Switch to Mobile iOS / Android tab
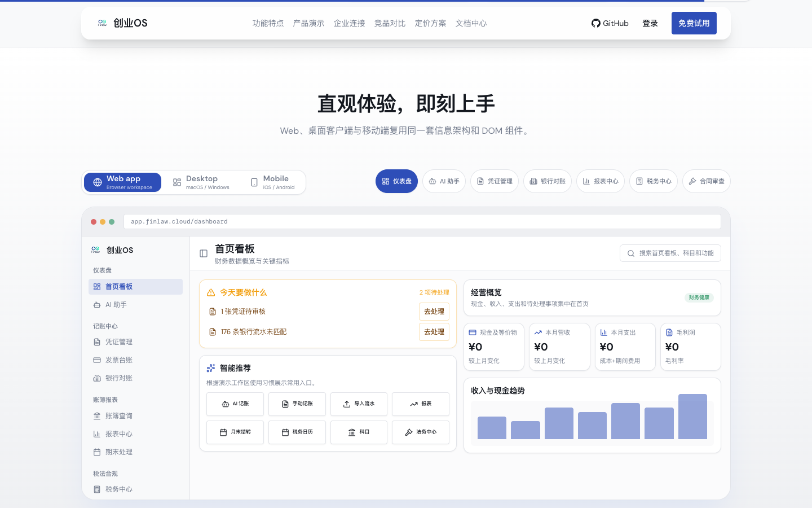This screenshot has height=508, width=812. [273, 182]
